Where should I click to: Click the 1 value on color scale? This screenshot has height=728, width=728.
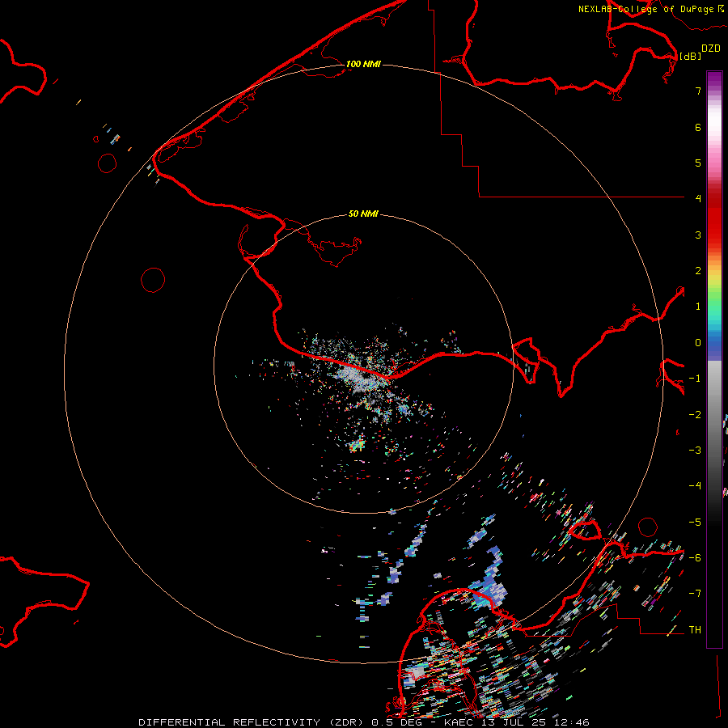pyautogui.click(x=698, y=307)
